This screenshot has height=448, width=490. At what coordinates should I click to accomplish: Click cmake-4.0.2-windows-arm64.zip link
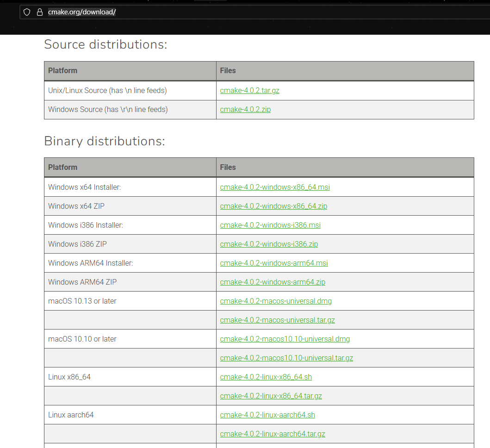[x=273, y=282]
